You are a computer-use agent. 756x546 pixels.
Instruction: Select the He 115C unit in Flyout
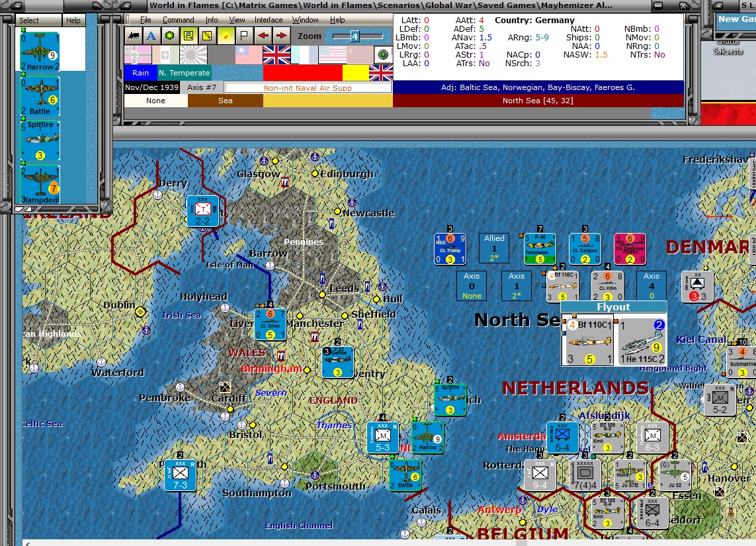pyautogui.click(x=642, y=341)
